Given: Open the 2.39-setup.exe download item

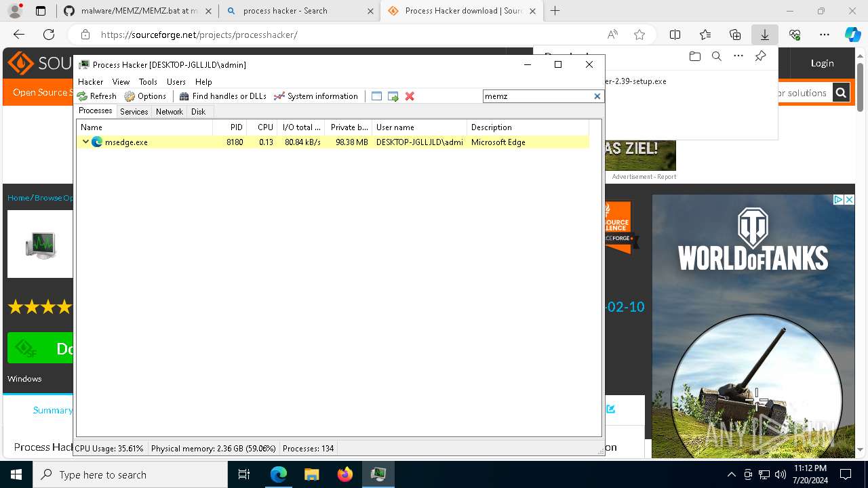Looking at the screenshot, I should point(636,81).
